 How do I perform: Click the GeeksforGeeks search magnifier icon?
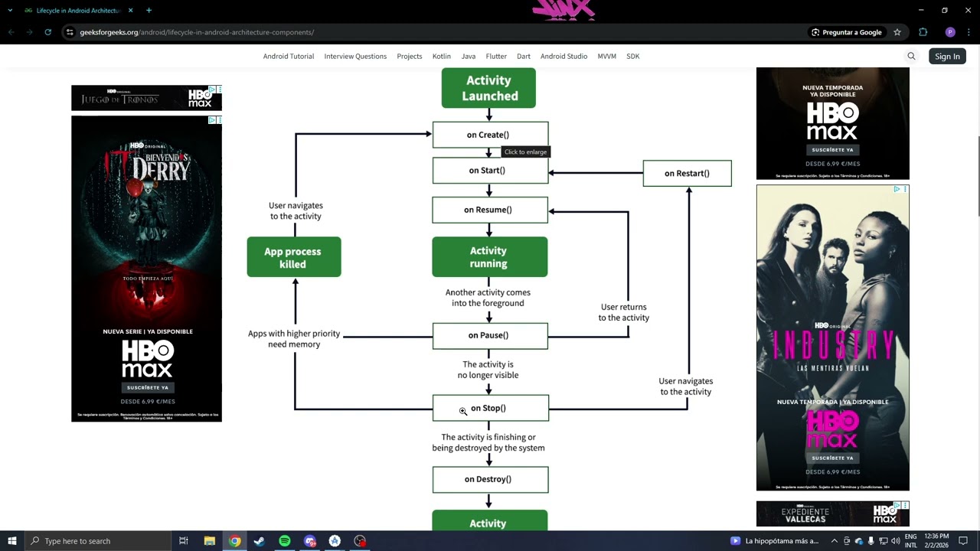point(911,56)
